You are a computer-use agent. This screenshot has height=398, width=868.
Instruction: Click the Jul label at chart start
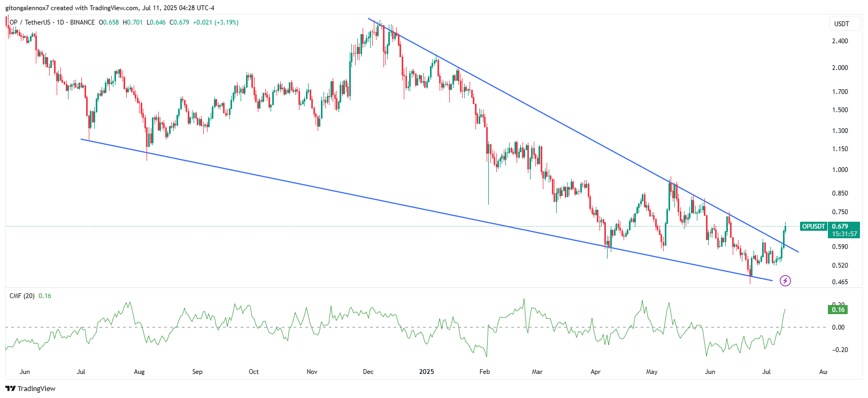(x=81, y=372)
